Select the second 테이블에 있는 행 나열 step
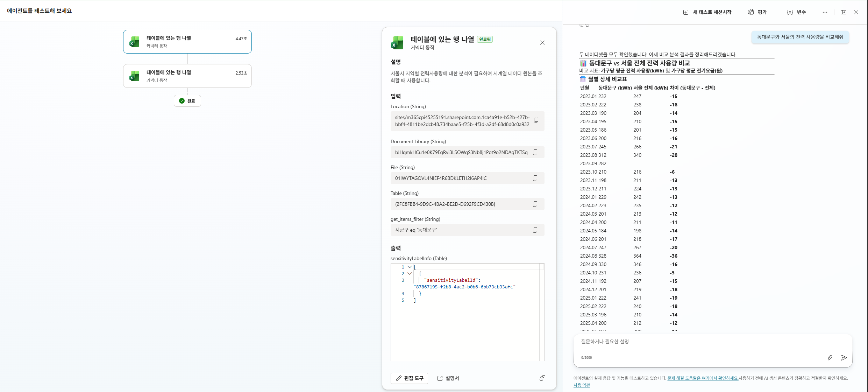Viewport: 868px width, 392px height. pos(187,76)
